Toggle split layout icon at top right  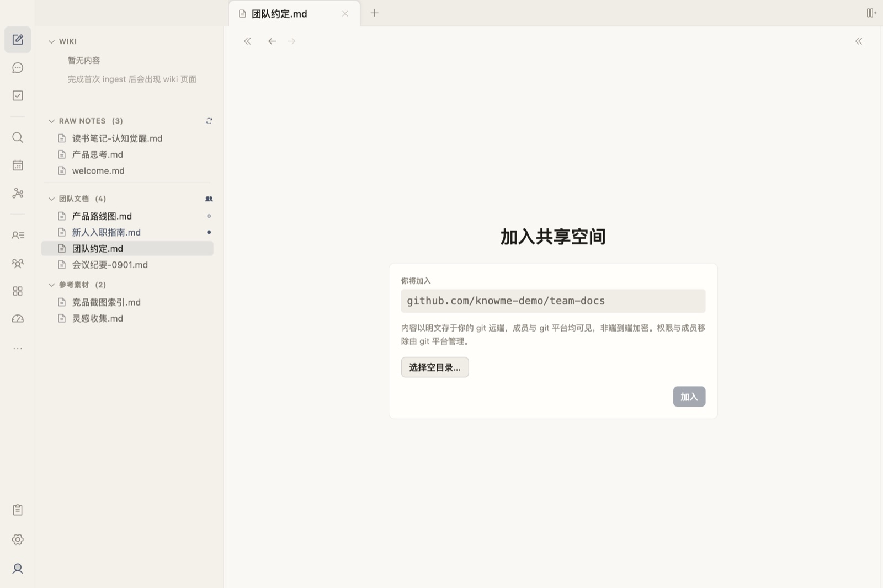coord(871,13)
